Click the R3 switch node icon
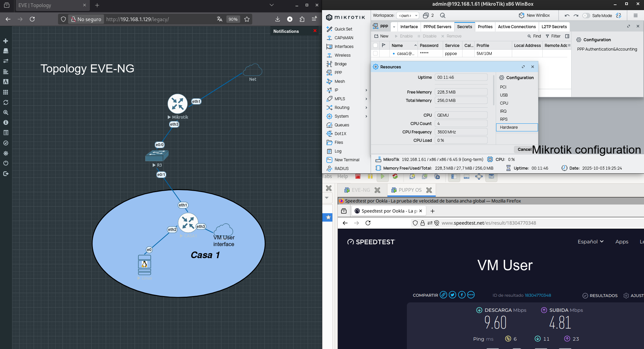644x349 pixels. coord(157,156)
